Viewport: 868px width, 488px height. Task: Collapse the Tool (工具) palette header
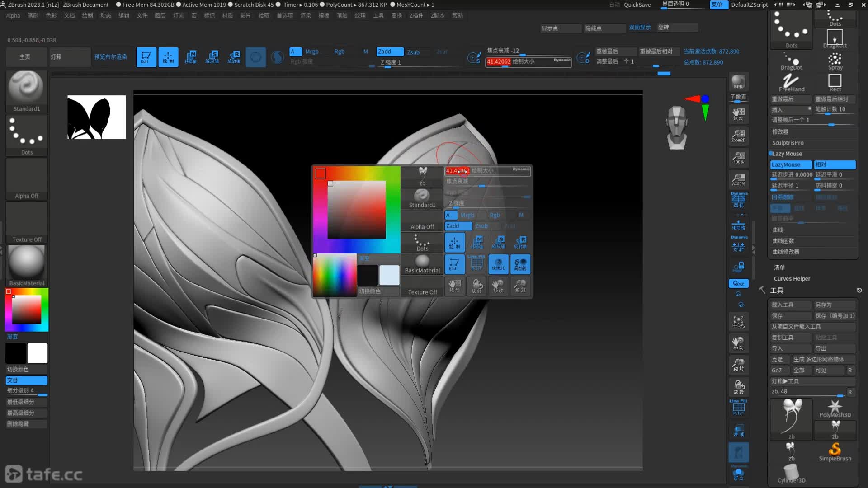coord(777,291)
